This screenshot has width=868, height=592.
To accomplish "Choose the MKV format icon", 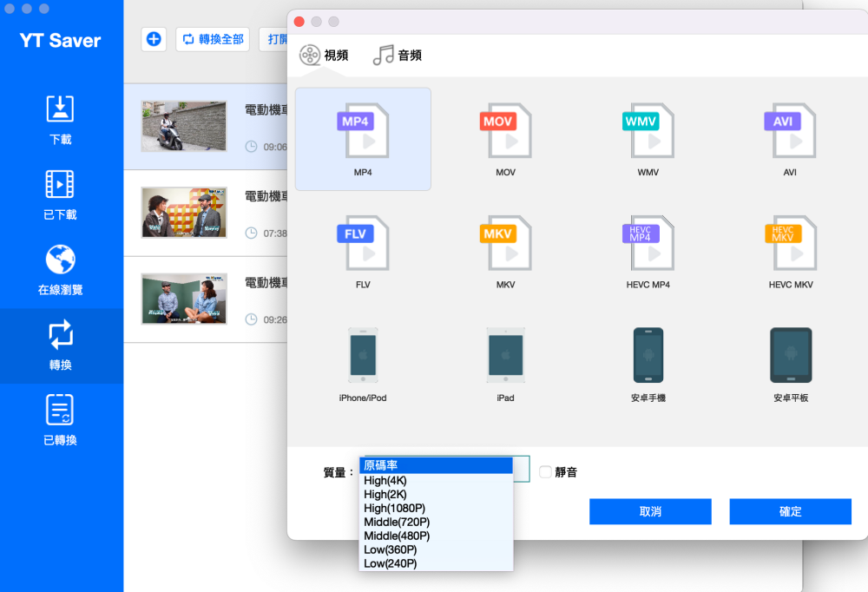I will tap(505, 244).
